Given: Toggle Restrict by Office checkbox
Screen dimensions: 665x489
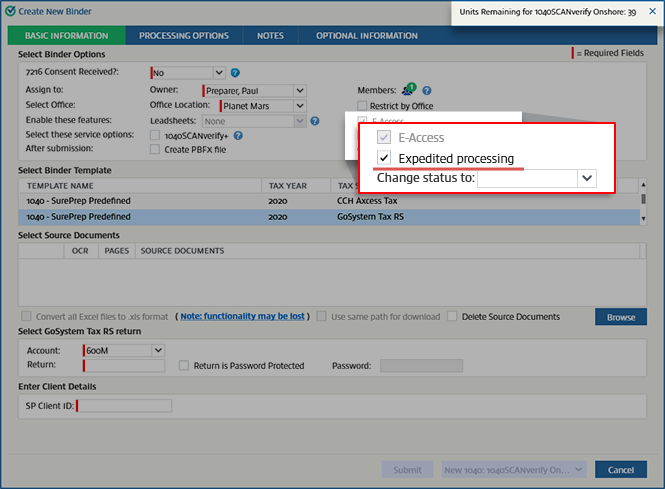Looking at the screenshot, I should coord(362,106).
